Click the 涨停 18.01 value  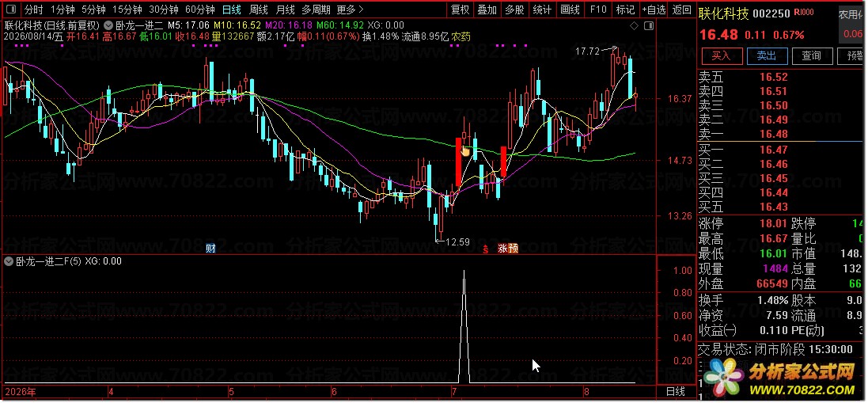point(773,223)
